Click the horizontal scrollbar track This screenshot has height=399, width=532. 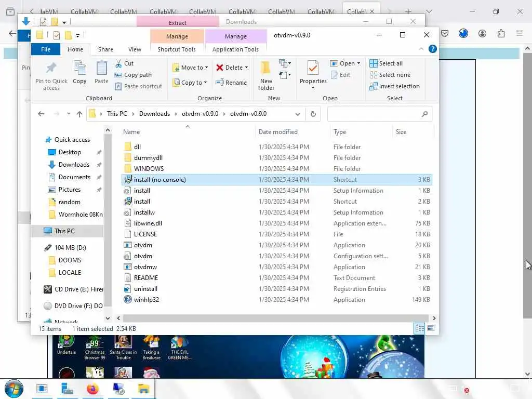[276, 318]
